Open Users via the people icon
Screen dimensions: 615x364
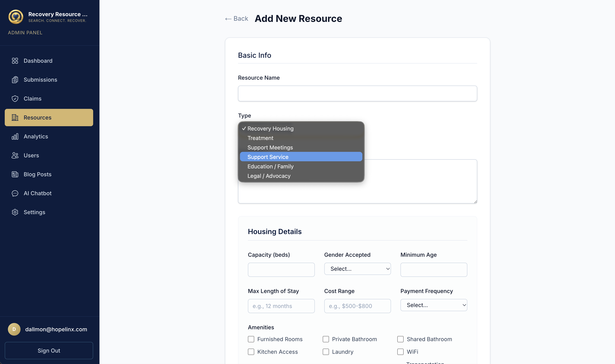pyautogui.click(x=15, y=156)
